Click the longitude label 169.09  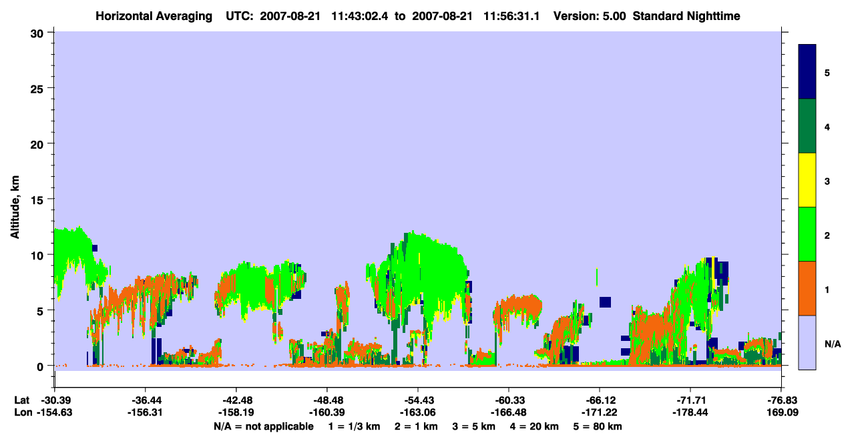[781, 412]
